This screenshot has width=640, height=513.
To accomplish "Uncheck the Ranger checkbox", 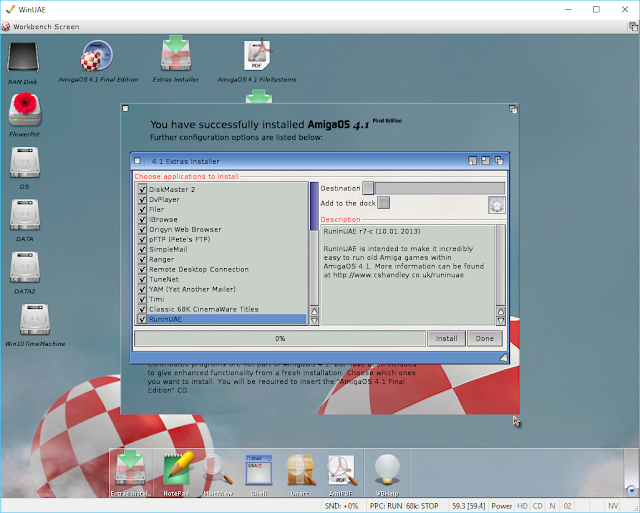I will [142, 260].
